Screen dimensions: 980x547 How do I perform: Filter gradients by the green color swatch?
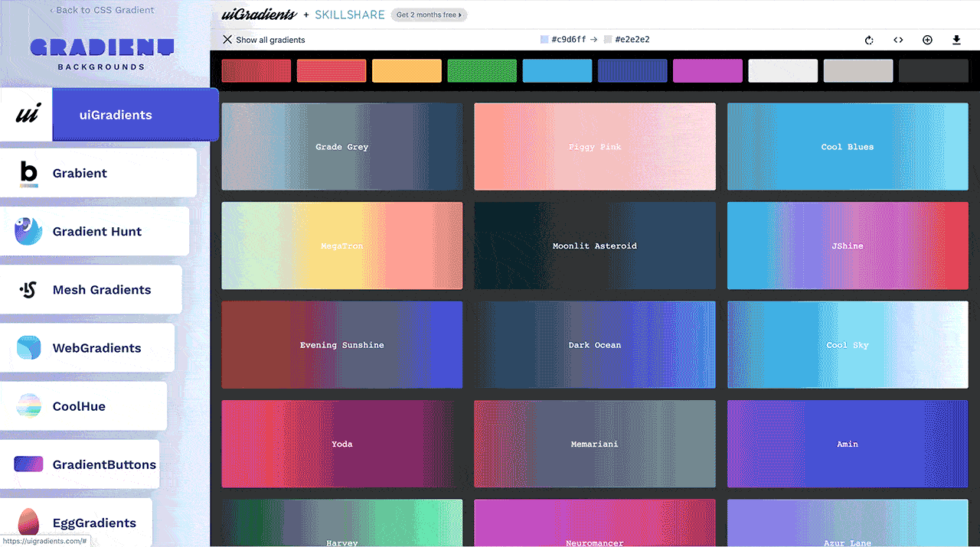point(482,71)
